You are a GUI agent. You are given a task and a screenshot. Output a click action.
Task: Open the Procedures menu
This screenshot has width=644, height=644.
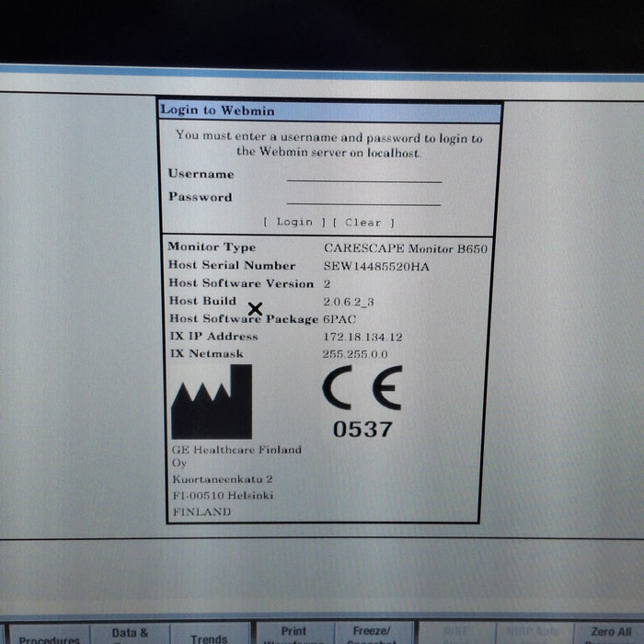click(50, 636)
